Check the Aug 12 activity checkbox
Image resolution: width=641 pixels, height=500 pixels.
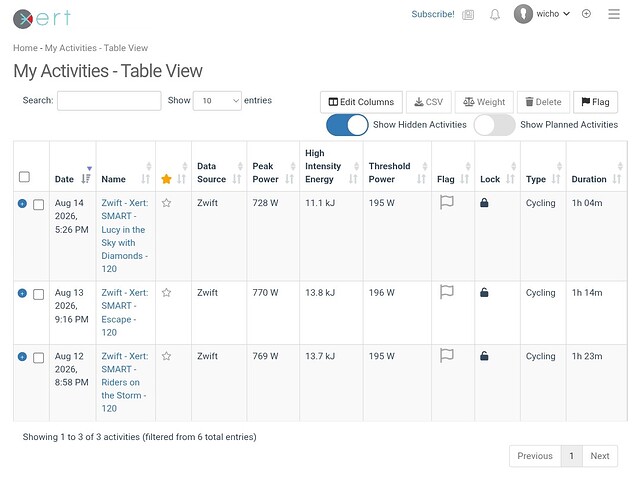pyautogui.click(x=38, y=358)
